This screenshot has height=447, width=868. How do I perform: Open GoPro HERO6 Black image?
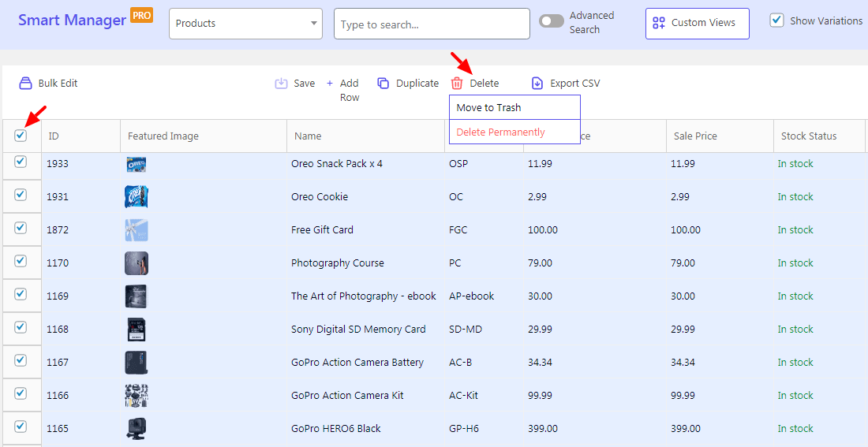pyautogui.click(x=137, y=429)
